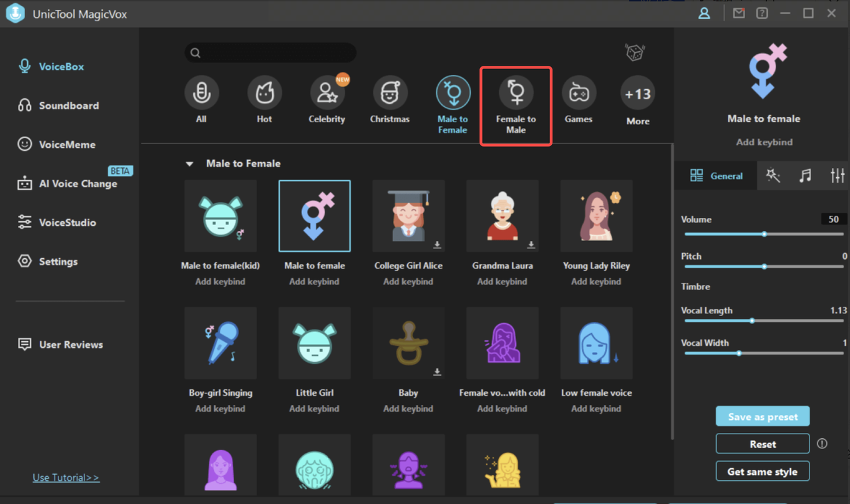This screenshot has height=504, width=850.
Task: Open the +13 More categories
Action: [637, 100]
